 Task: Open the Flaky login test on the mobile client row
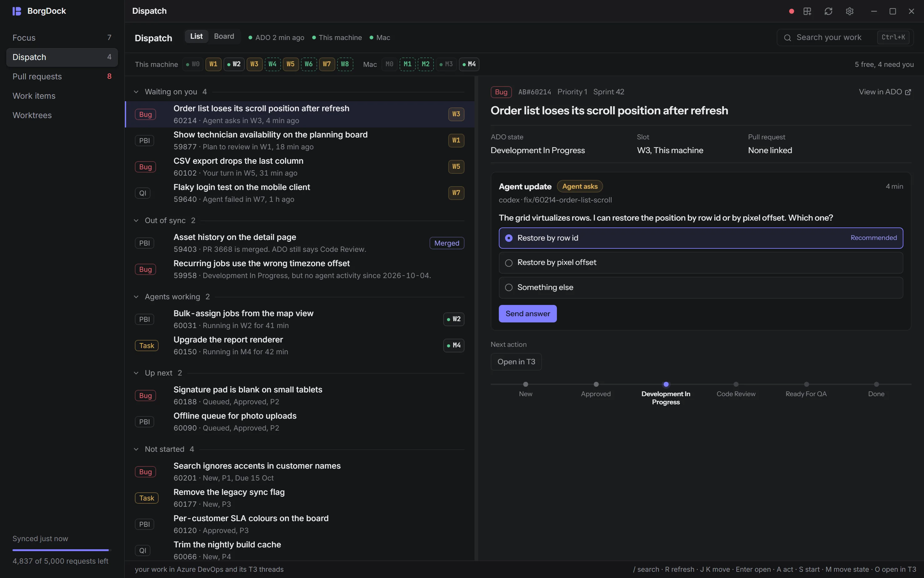point(300,193)
